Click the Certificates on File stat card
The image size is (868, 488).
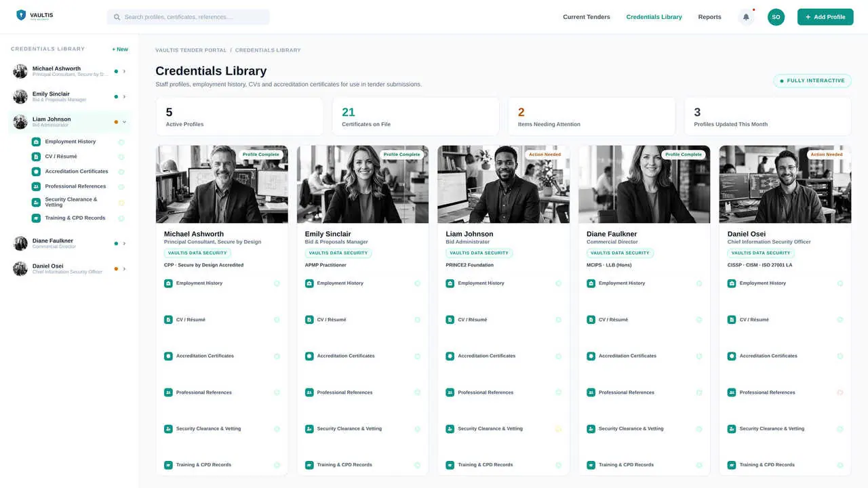tap(416, 116)
